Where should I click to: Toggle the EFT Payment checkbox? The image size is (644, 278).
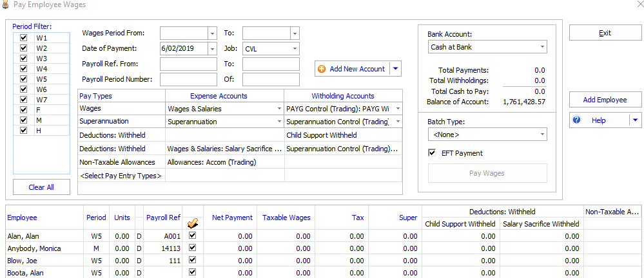pos(433,153)
